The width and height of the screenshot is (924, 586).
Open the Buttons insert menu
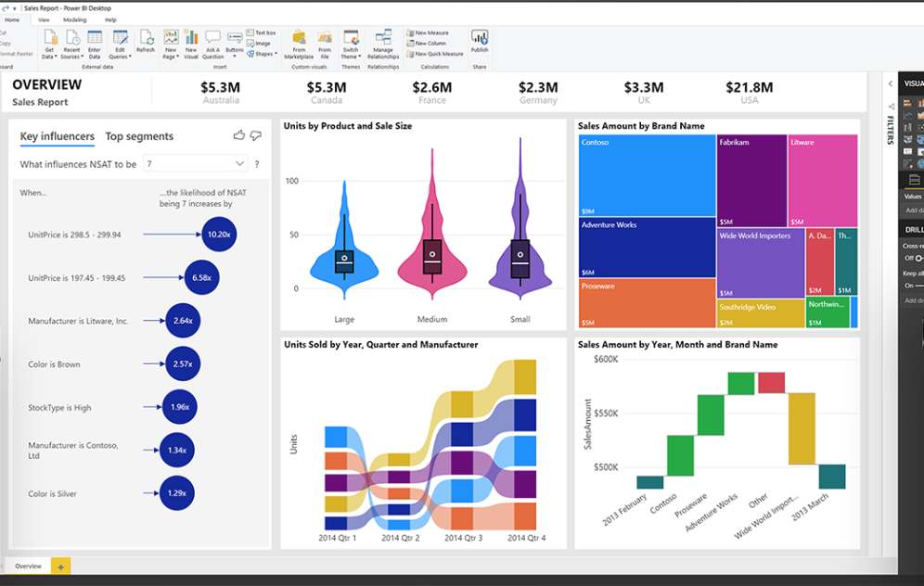tap(235, 43)
